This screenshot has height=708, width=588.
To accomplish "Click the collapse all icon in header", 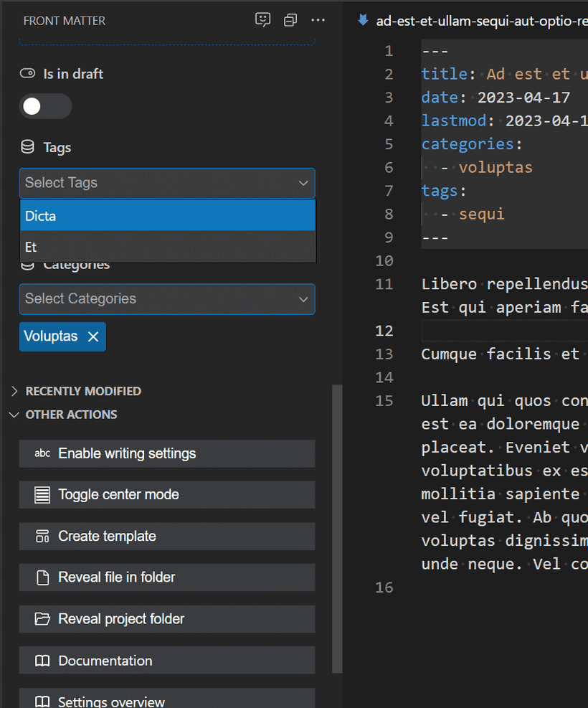I will (x=290, y=20).
